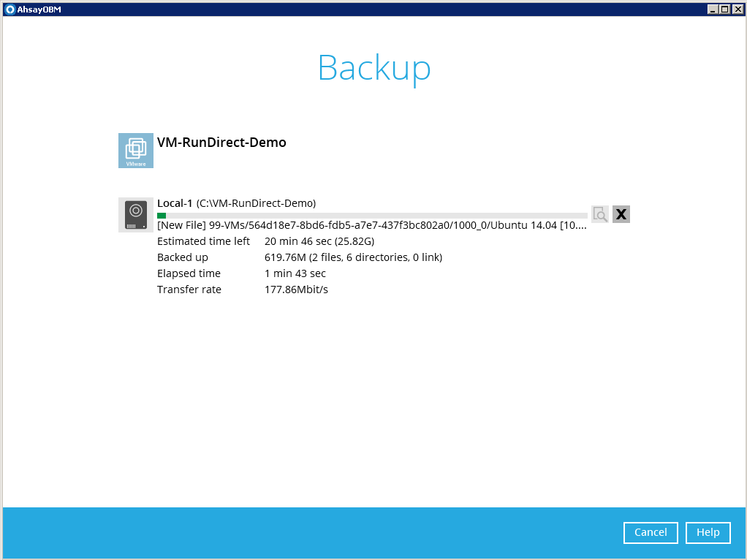Click the Estimated time left label

click(203, 242)
